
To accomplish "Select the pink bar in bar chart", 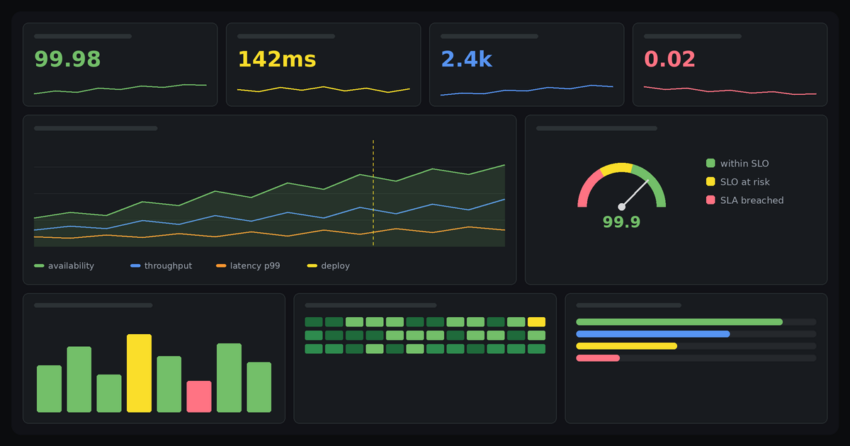I will [x=199, y=396].
